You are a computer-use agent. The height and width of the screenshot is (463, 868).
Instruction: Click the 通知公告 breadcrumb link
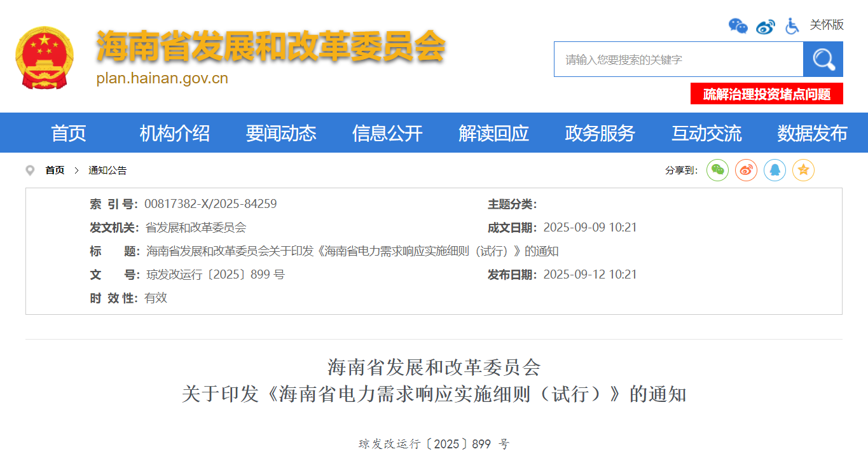tap(107, 170)
